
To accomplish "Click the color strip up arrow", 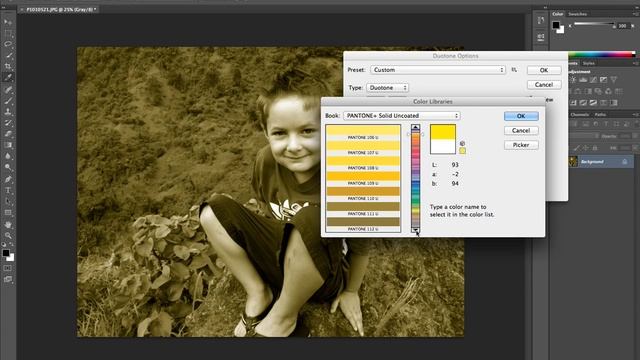I will point(416,127).
